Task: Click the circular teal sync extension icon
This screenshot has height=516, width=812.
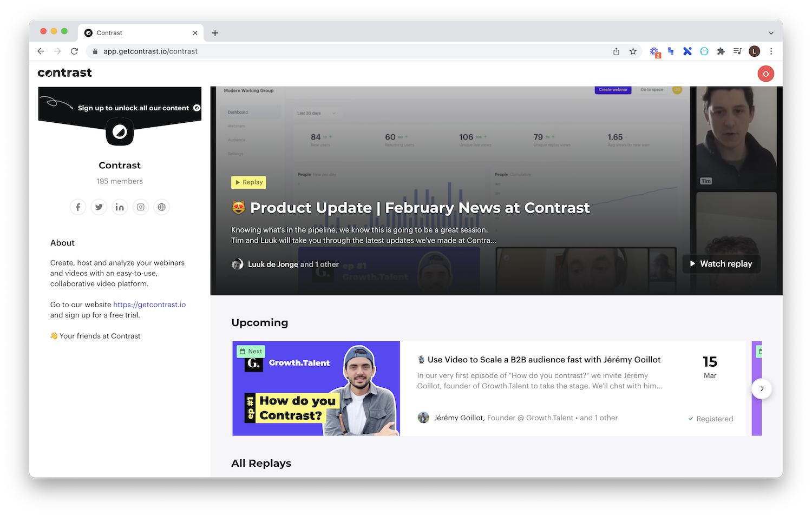Action: 704,51
